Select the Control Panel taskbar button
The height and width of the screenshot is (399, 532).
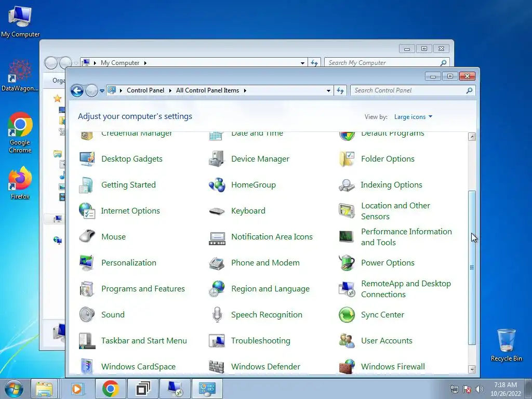(207, 389)
